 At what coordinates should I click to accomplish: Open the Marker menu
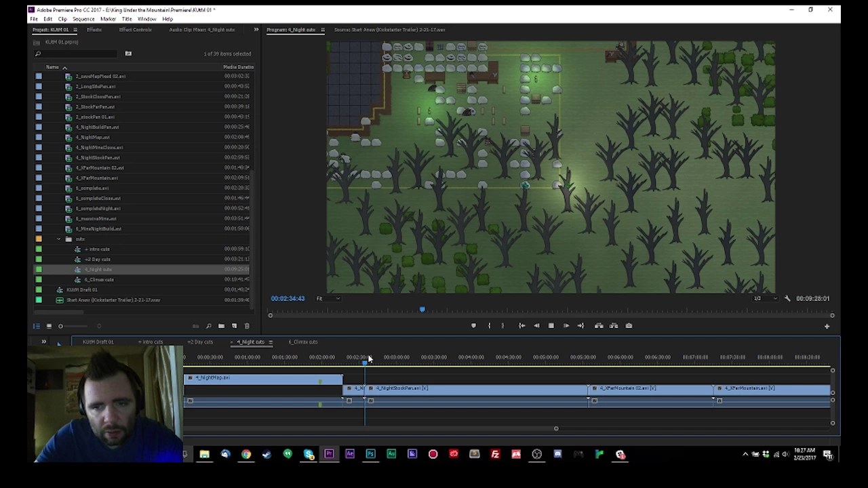pyautogui.click(x=108, y=19)
